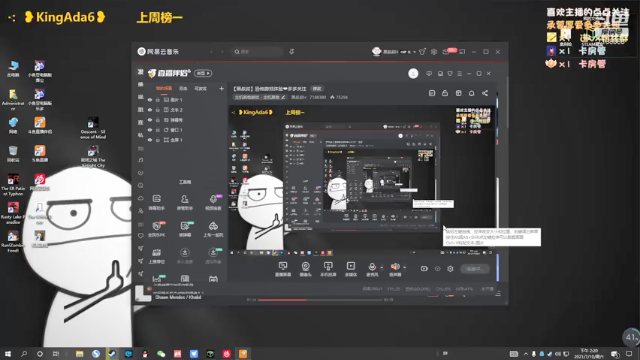The image size is (640, 360).
Task: Click the music note icon in the 网易云音乐 sidebar
Action: click(x=140, y=160)
